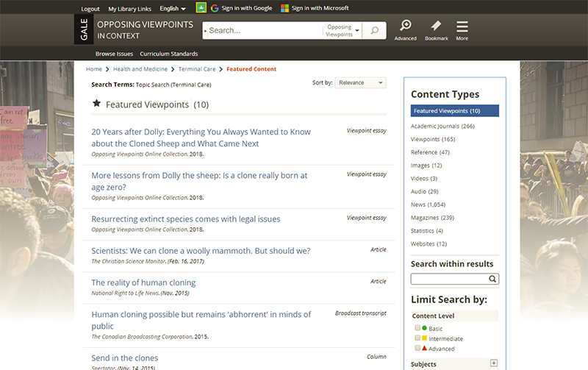
Task: Open Curriculum Standards menu
Action: pyautogui.click(x=169, y=54)
